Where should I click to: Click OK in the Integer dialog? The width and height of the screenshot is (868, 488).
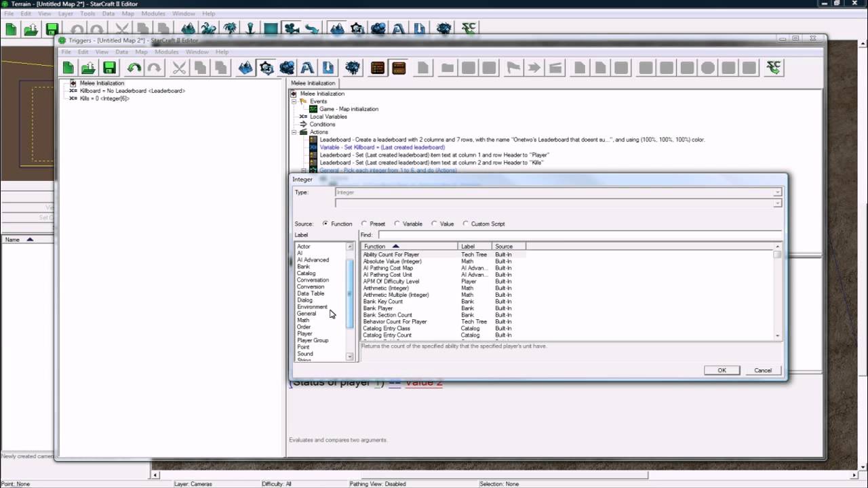(x=722, y=370)
